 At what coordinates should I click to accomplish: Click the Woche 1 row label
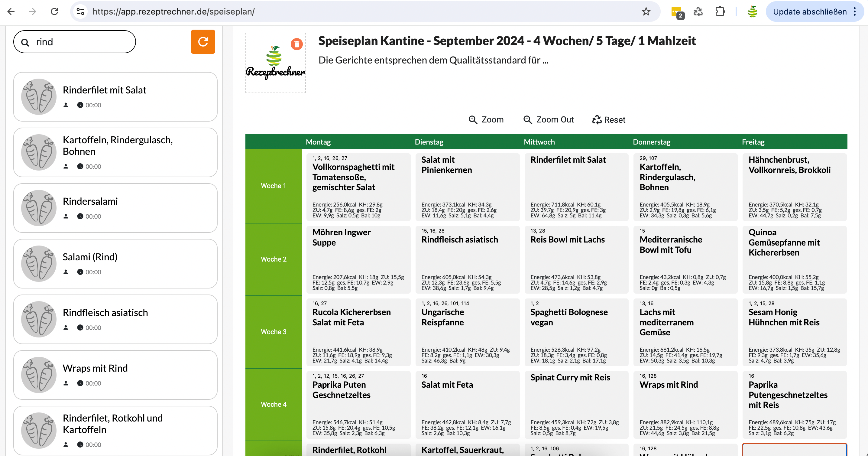tap(273, 186)
